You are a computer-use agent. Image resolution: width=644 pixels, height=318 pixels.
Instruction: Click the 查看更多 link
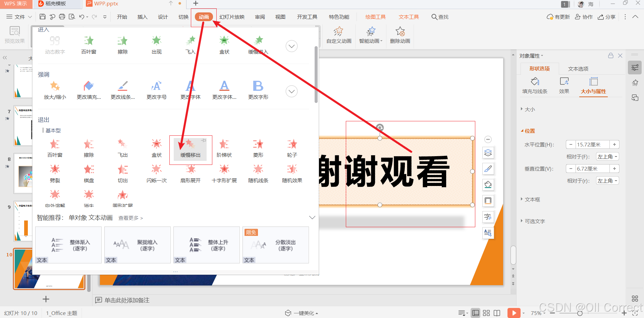(130, 218)
